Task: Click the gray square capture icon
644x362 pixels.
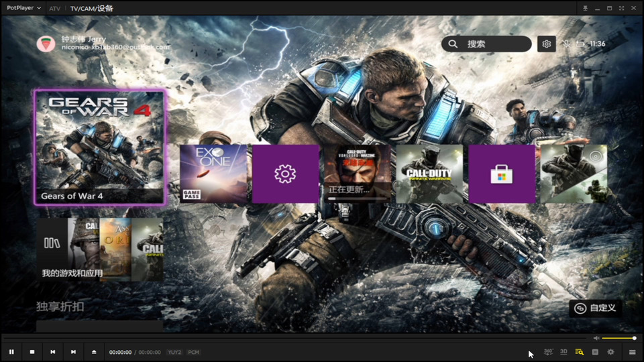Action: (x=595, y=352)
